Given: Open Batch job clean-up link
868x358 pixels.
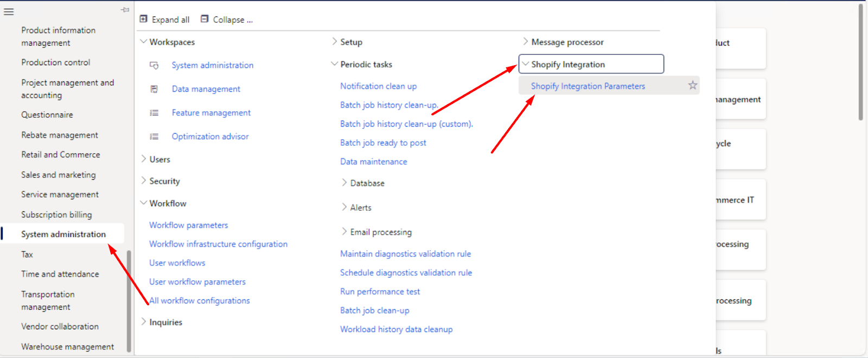Looking at the screenshot, I should tap(375, 311).
